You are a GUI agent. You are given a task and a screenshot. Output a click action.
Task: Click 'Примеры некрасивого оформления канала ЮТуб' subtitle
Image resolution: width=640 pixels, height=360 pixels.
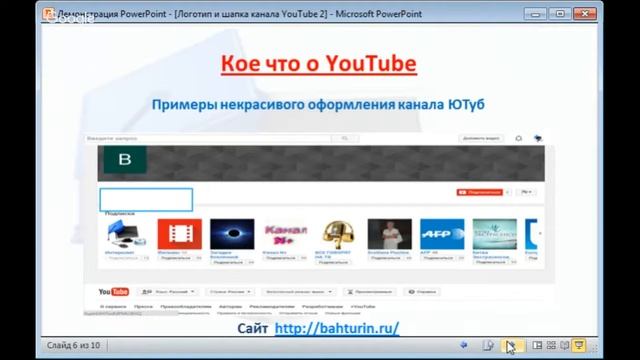(318, 104)
